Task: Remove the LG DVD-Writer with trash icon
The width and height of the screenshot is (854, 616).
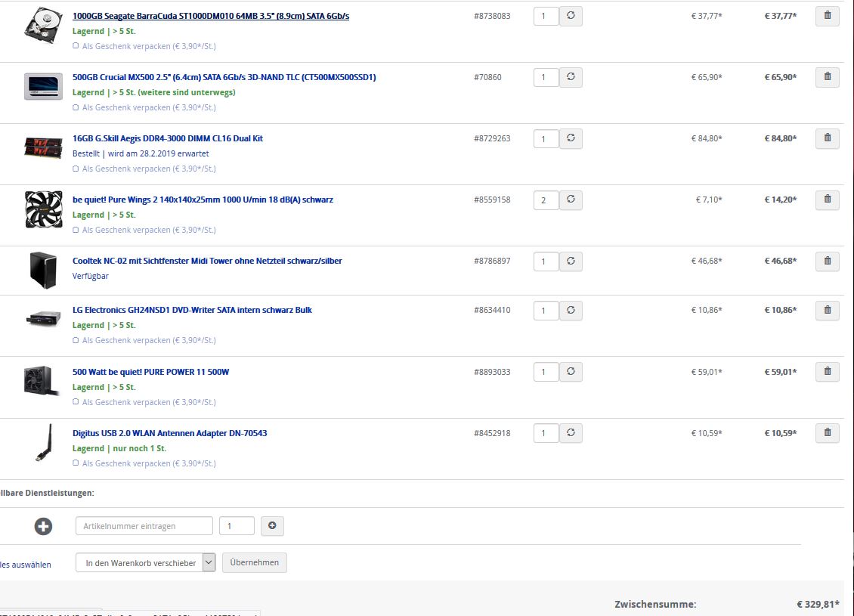Action: tap(828, 310)
